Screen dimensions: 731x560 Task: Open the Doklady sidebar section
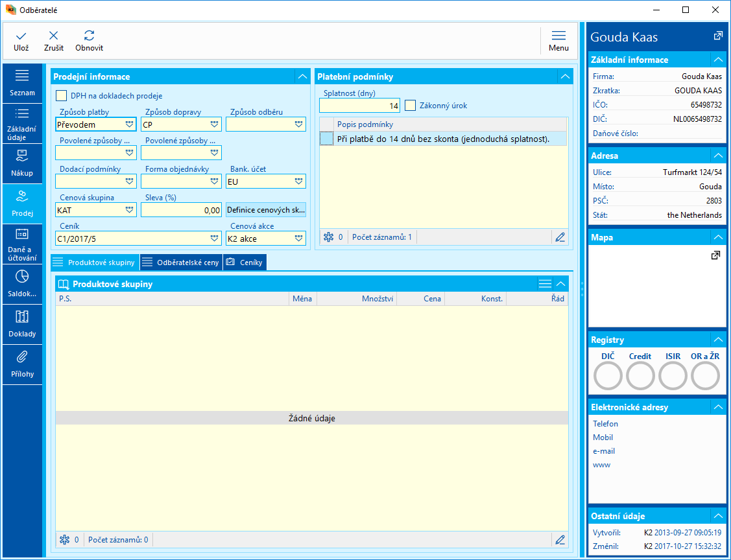point(22,325)
